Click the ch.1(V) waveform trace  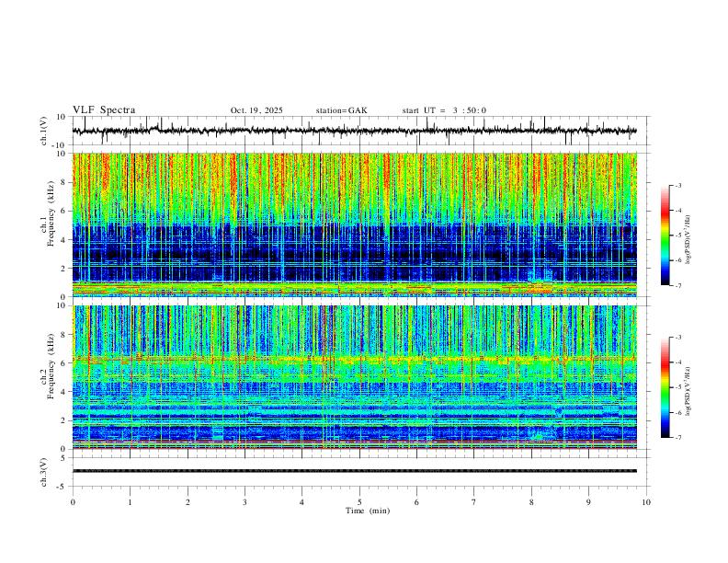click(354, 131)
